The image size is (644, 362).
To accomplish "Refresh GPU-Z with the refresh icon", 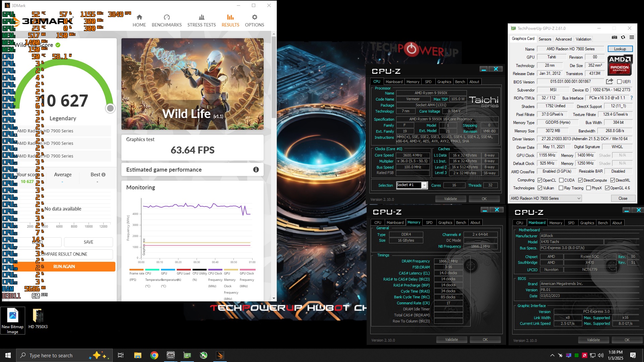I will pyautogui.click(x=623, y=38).
